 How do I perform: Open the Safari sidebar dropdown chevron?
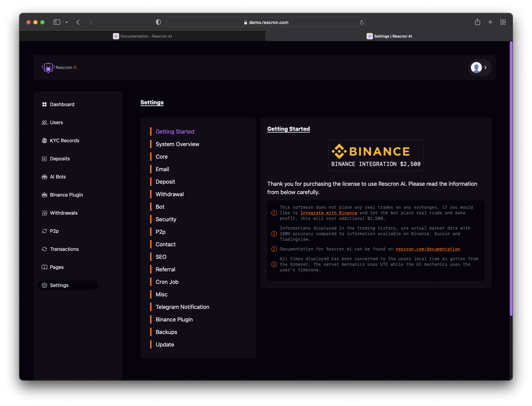pyautogui.click(x=67, y=22)
